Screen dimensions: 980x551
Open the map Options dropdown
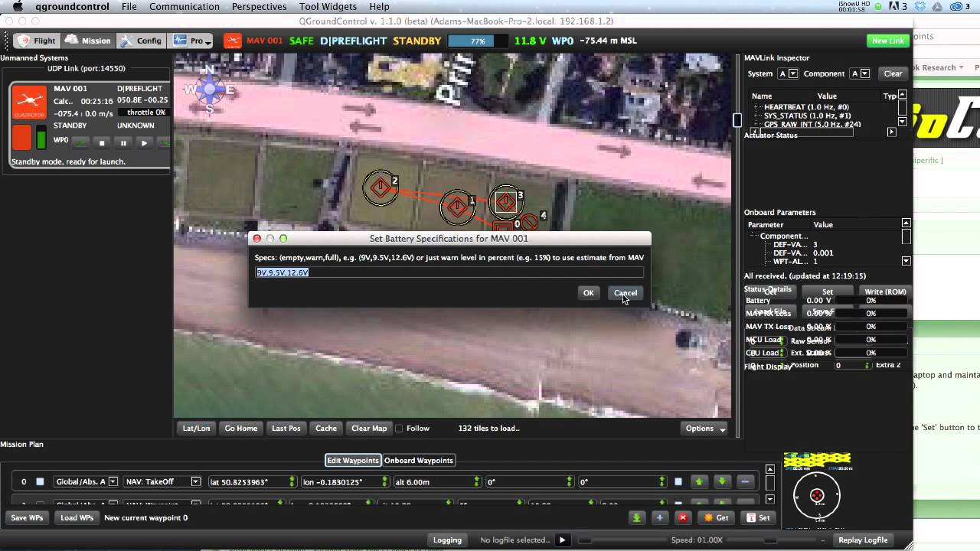click(705, 428)
